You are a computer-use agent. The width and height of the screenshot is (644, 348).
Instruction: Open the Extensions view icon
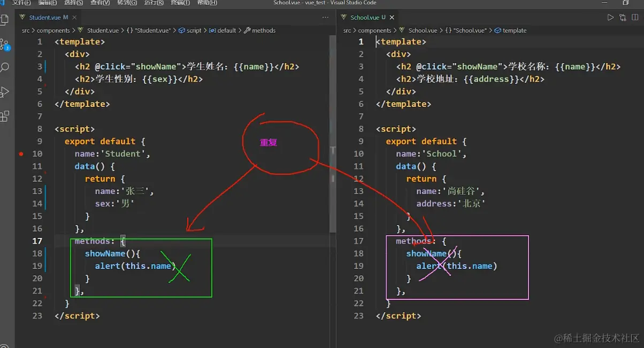pos(5,115)
